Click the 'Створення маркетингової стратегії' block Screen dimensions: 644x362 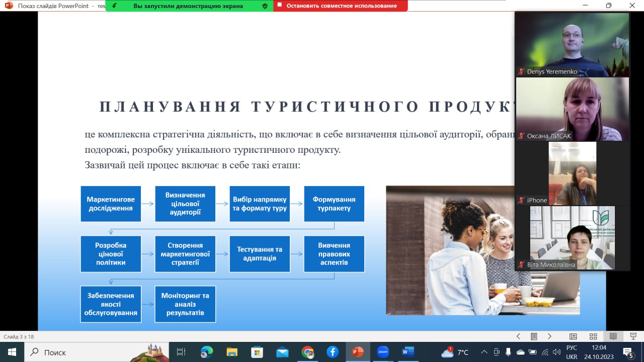[x=185, y=254]
